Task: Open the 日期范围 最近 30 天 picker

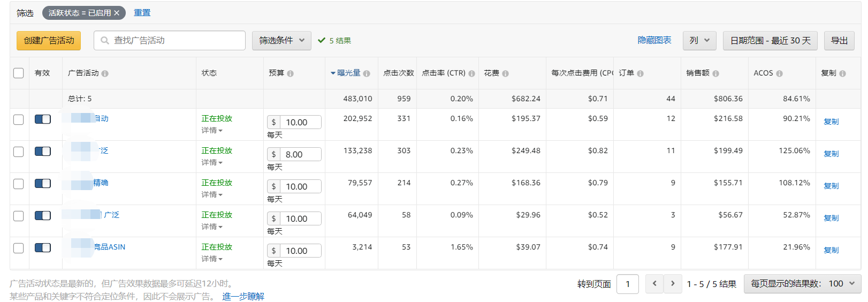Action: pyautogui.click(x=770, y=41)
